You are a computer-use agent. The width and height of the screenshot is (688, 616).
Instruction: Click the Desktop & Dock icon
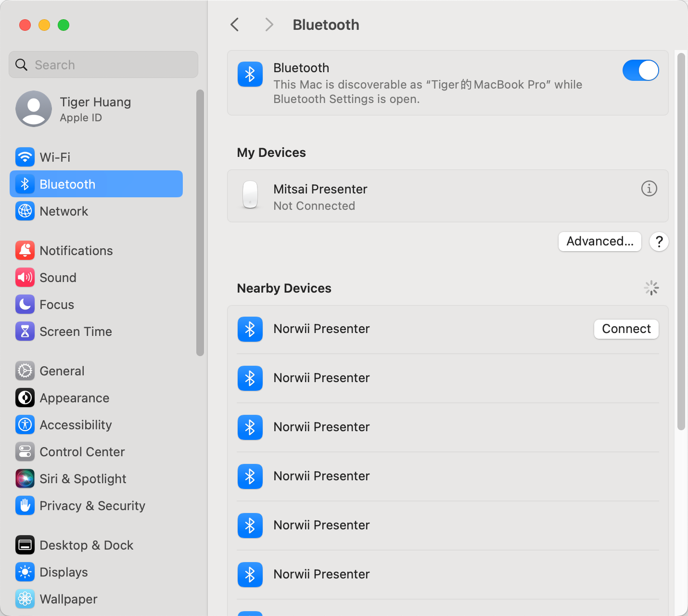point(25,545)
